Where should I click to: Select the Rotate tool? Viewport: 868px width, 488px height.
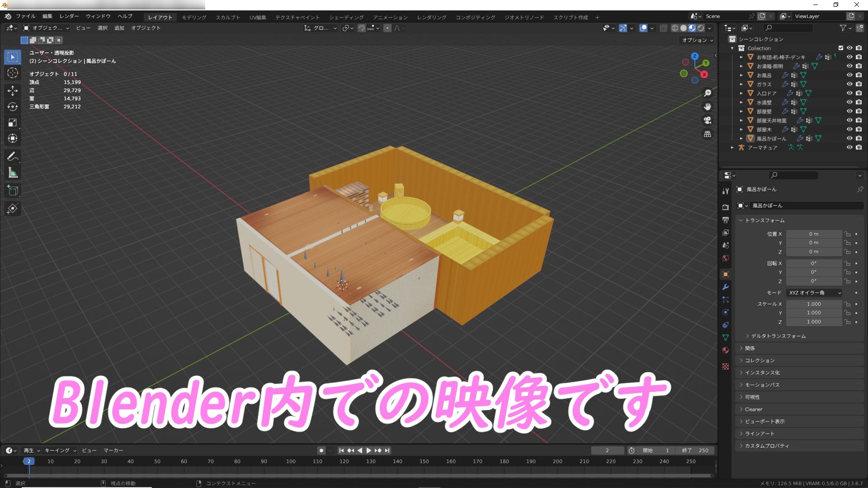pos(12,106)
